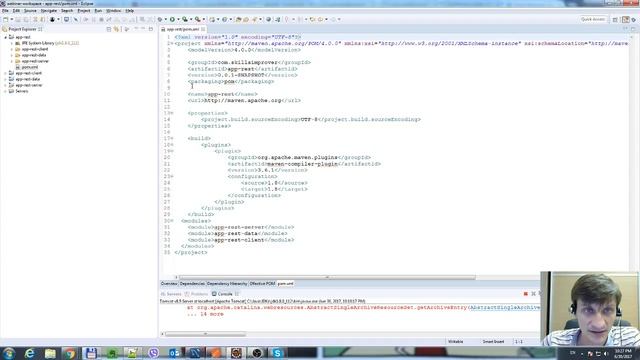The width and height of the screenshot is (640, 360).
Task: Open Viber from taskbar
Action: click(153, 353)
